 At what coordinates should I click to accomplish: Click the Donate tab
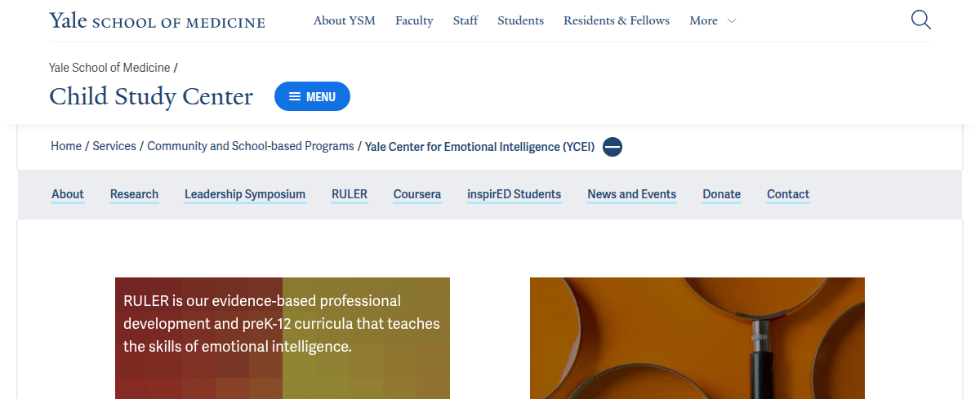pos(721,194)
